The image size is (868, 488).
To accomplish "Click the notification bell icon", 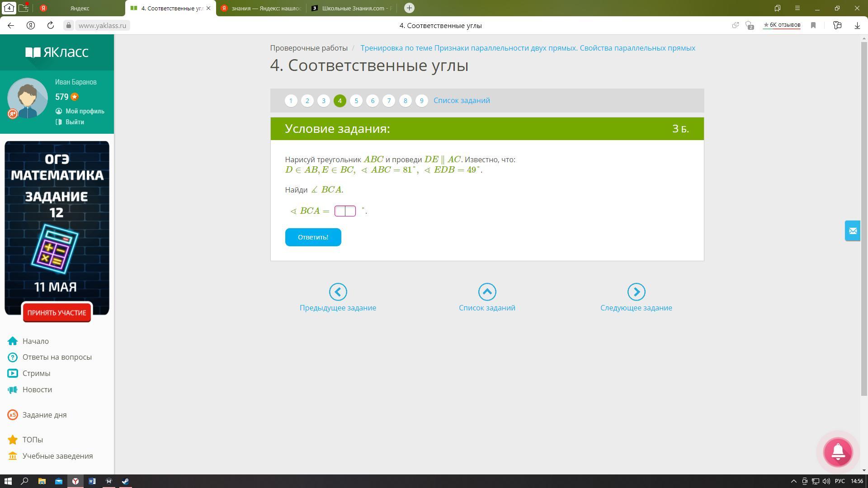I will tap(838, 452).
